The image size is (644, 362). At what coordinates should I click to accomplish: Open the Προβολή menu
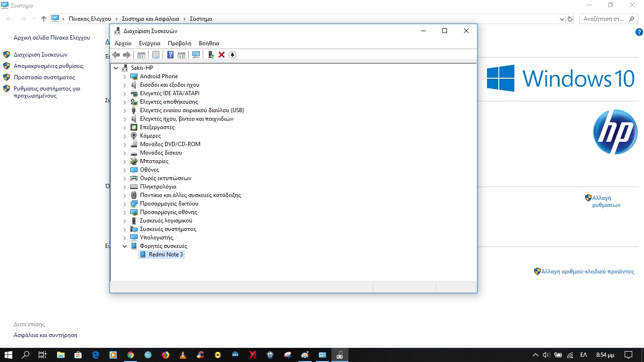(179, 43)
